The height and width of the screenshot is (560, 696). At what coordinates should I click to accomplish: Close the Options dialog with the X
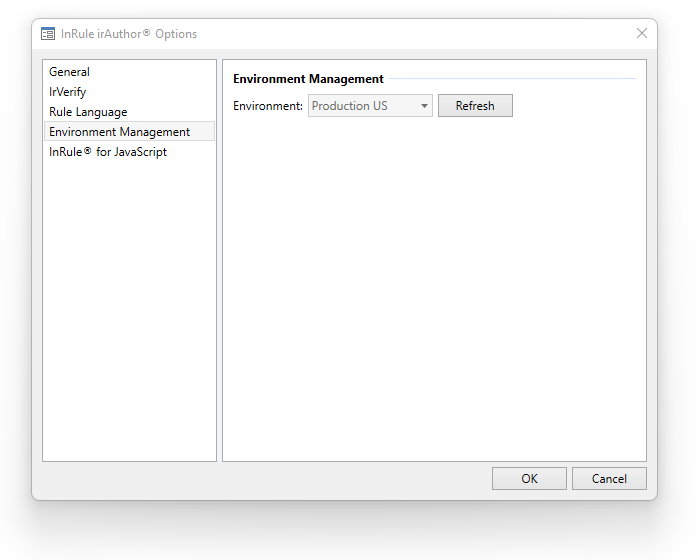(x=642, y=33)
